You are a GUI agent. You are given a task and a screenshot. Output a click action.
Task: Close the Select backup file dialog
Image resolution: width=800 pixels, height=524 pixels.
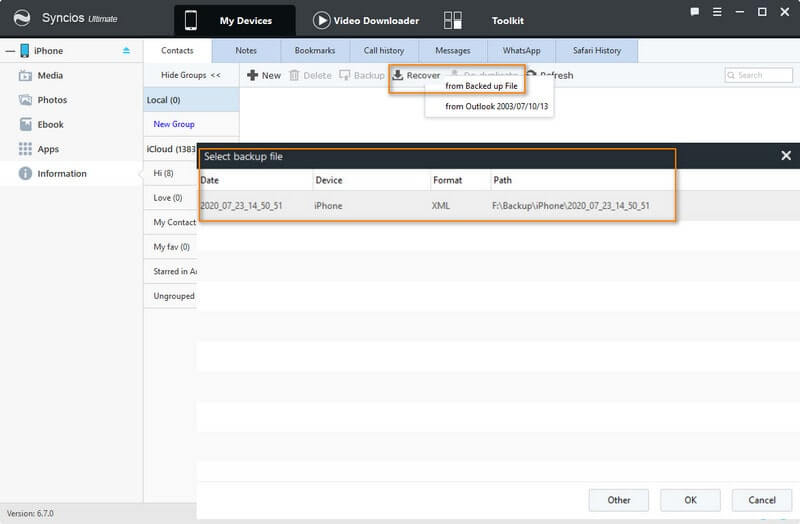click(786, 156)
